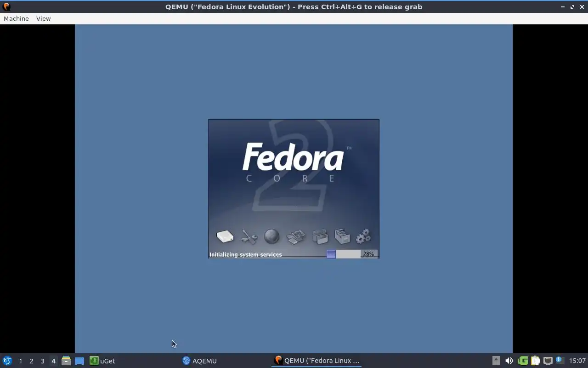Click the hard drive icon on Fedora splash

[225, 236]
